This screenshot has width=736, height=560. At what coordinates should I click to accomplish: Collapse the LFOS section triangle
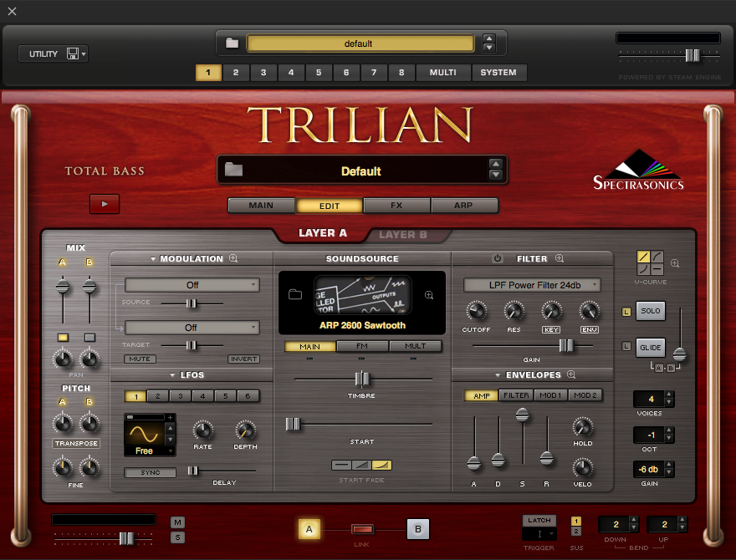(x=172, y=375)
